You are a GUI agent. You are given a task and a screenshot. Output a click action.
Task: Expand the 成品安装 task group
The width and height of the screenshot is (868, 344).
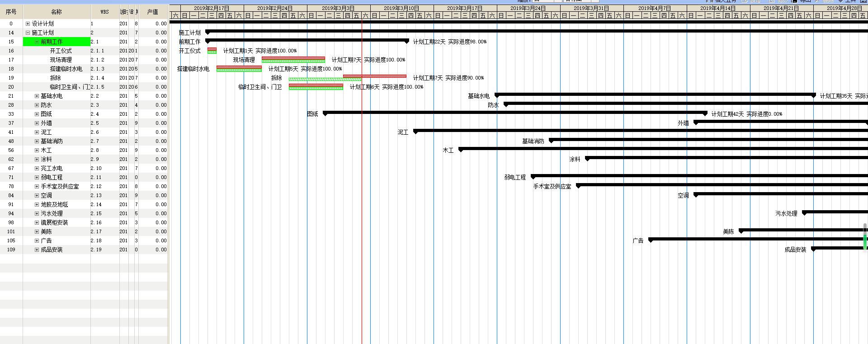pos(37,250)
